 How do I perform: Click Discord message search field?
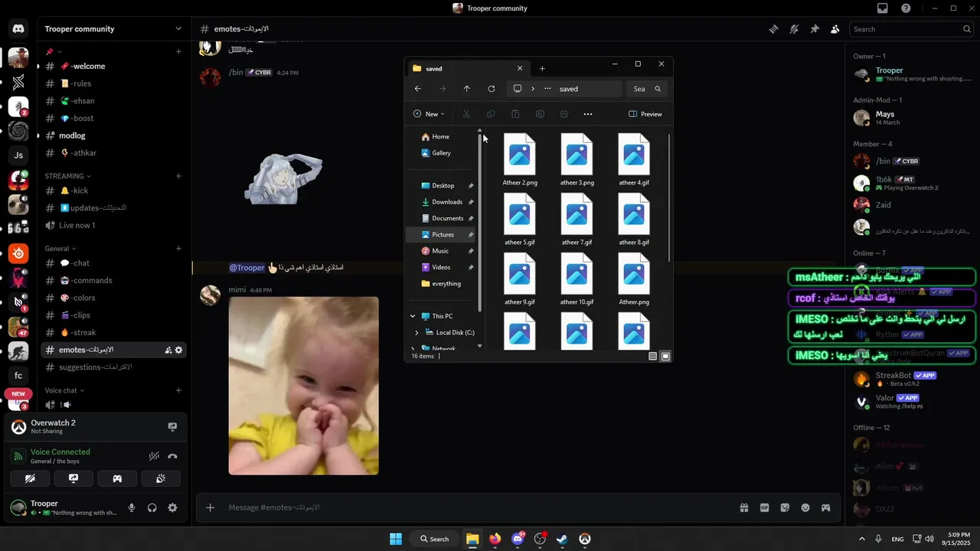point(912,29)
